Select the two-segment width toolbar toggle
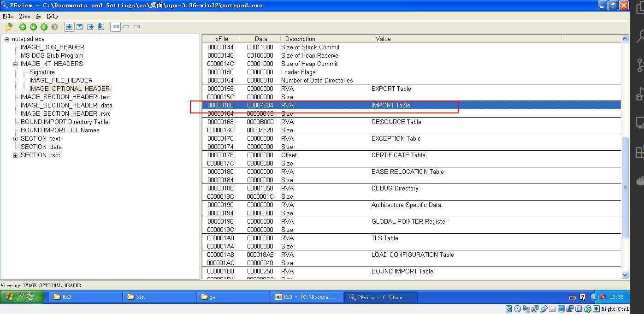 pos(126,27)
